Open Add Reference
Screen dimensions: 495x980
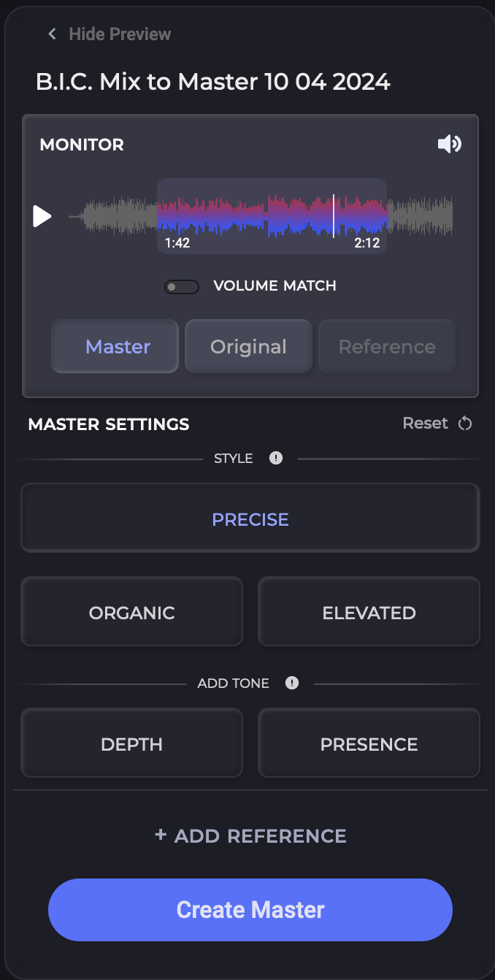pos(250,835)
